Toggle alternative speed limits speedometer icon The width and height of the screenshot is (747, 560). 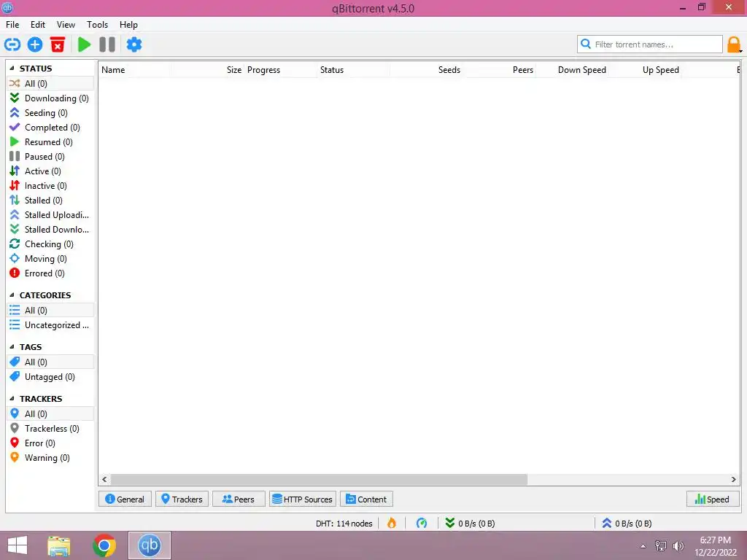point(422,524)
